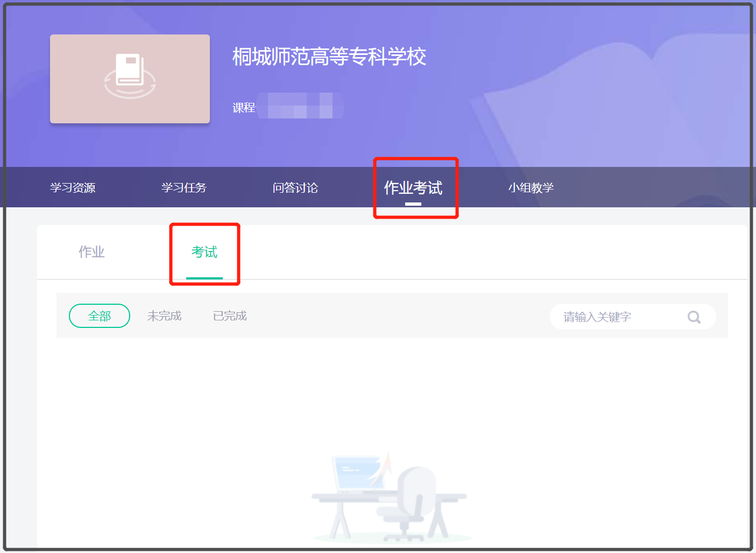Open the 学习资源 tab

(x=73, y=187)
